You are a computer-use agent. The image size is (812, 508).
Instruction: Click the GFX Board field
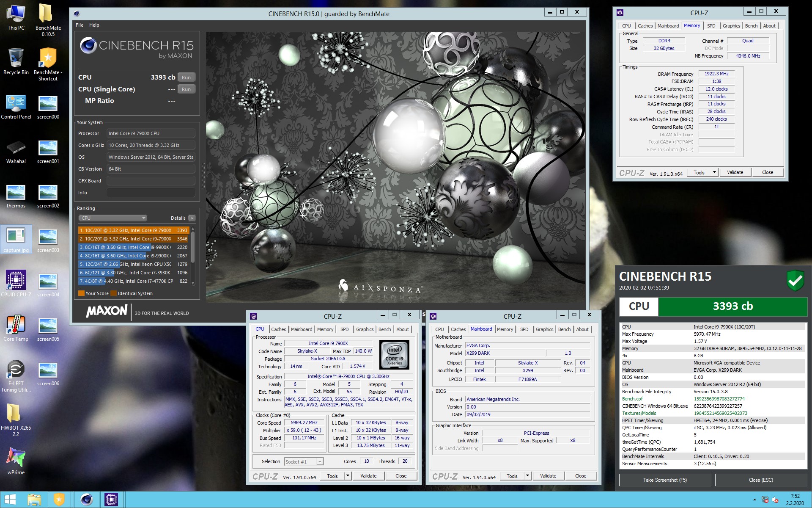click(x=151, y=181)
